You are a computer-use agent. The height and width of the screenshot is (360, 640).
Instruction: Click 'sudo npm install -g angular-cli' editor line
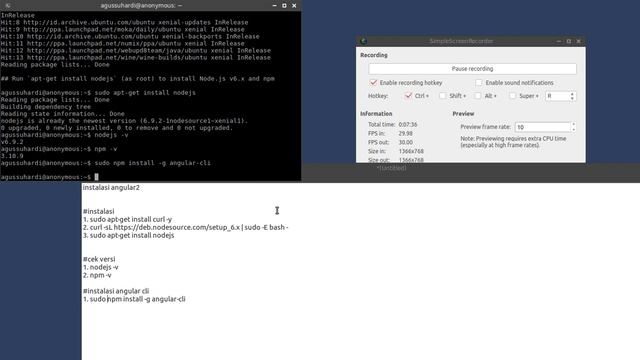click(x=134, y=299)
